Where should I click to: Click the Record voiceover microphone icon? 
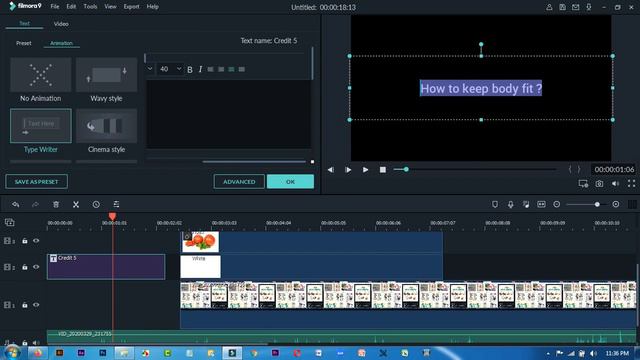point(511,204)
